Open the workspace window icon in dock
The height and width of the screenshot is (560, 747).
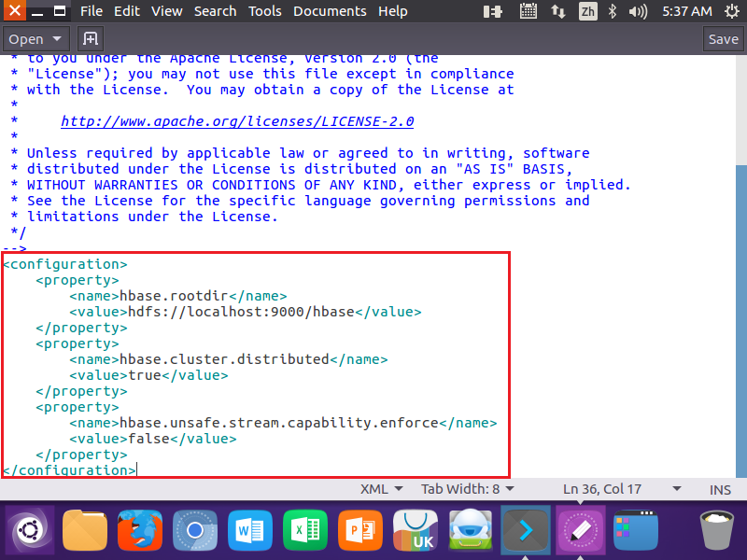[x=636, y=530]
